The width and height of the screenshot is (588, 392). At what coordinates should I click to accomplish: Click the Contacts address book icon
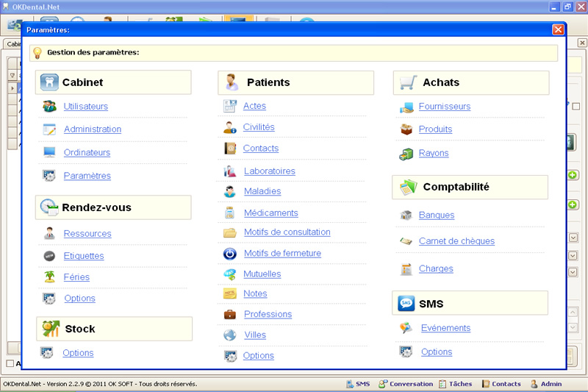click(230, 149)
